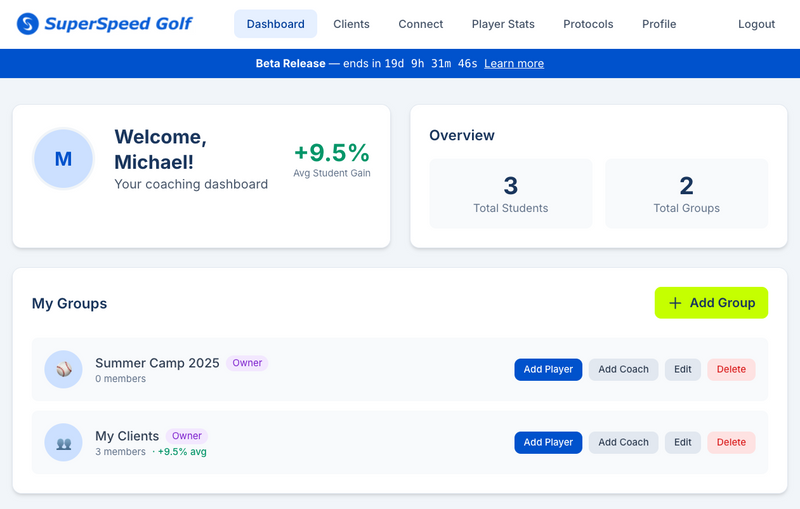Navigate to Player Stats
Image resolution: width=800 pixels, height=509 pixels.
[x=503, y=24]
